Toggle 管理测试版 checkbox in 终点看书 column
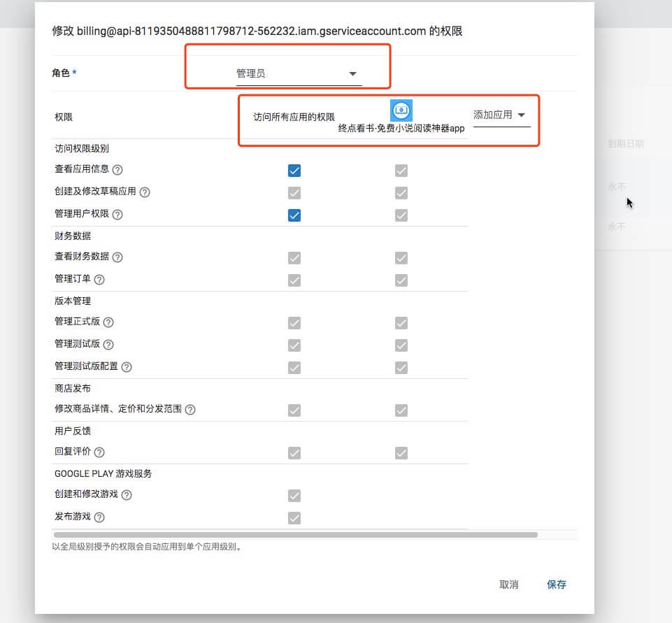The width and height of the screenshot is (672, 623). pyautogui.click(x=401, y=345)
